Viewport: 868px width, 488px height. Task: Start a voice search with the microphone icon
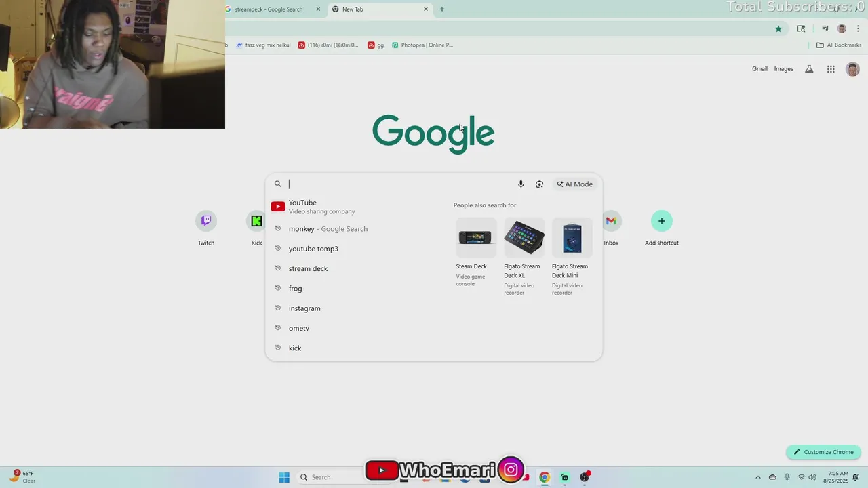521,184
